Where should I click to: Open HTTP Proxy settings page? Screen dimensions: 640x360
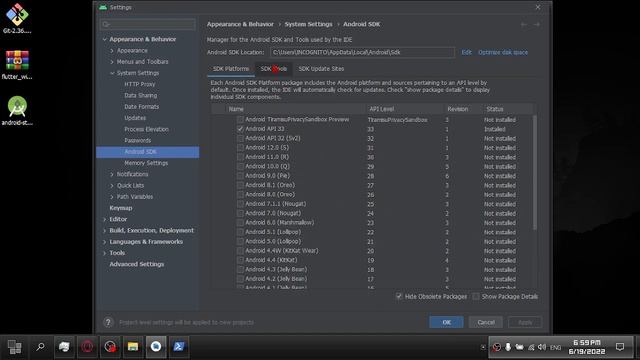[x=140, y=84]
